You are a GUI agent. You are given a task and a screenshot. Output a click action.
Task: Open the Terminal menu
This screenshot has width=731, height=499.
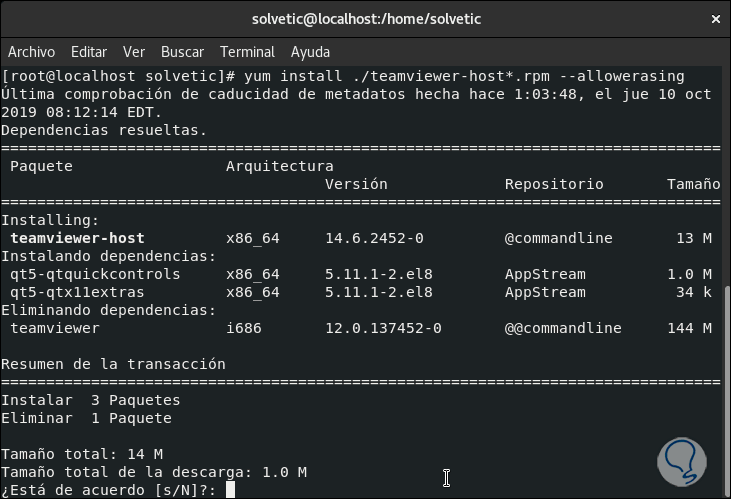(247, 52)
